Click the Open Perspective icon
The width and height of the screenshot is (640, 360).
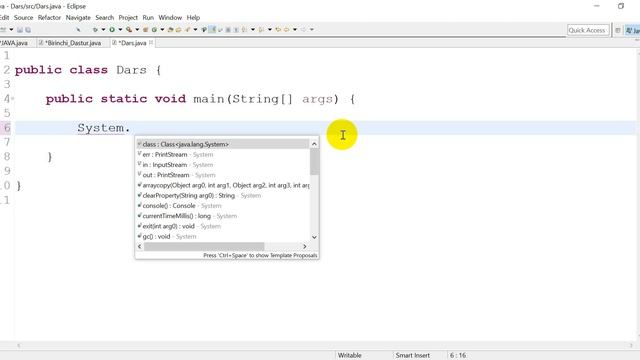[618, 30]
